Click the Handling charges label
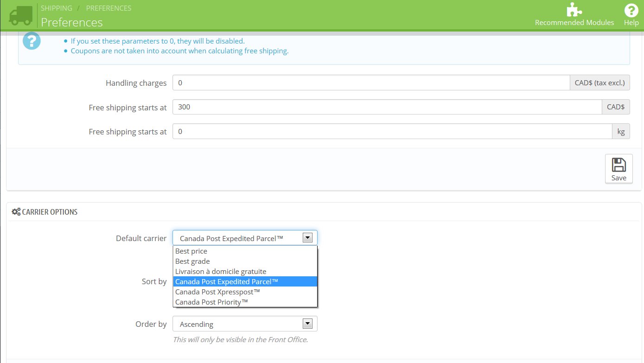The image size is (644, 363). [136, 83]
